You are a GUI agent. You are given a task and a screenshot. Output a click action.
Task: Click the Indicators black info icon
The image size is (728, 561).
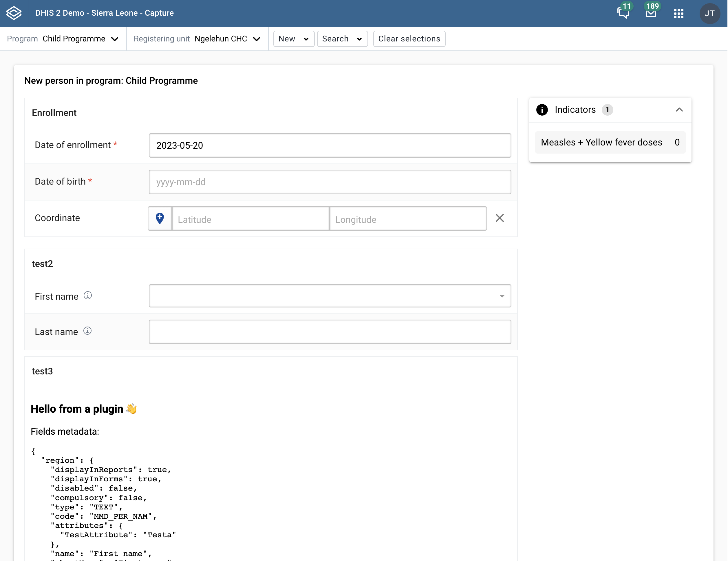[x=542, y=110]
